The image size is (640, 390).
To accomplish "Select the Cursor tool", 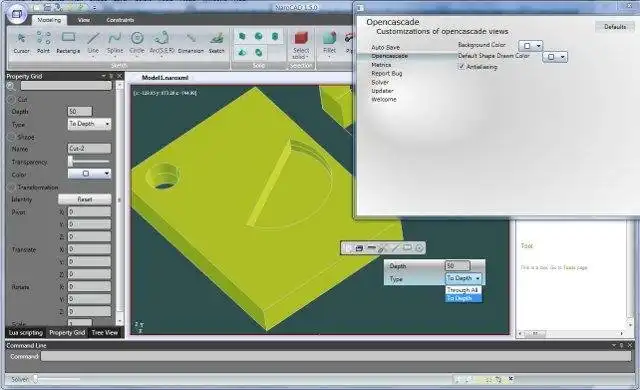I will point(21,42).
